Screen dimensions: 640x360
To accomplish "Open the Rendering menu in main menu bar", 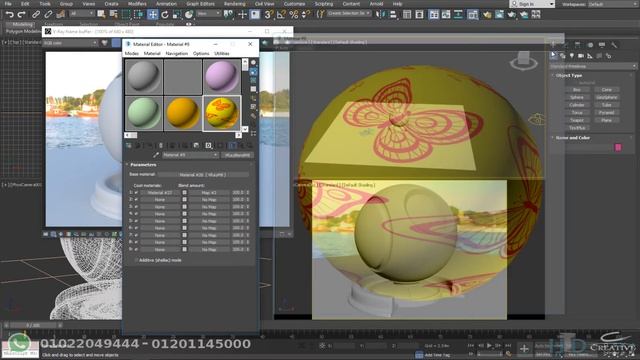I will click(x=234, y=4).
